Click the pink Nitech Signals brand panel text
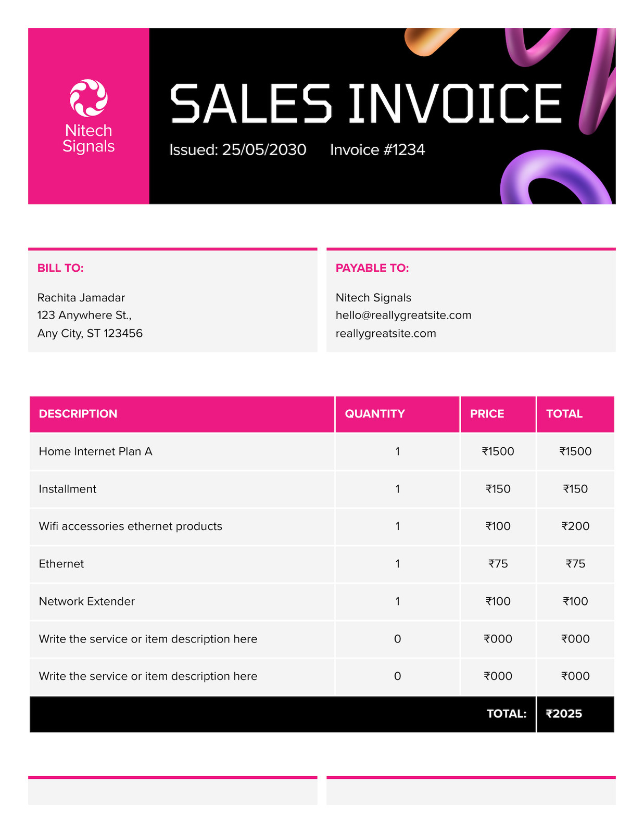 click(x=89, y=138)
